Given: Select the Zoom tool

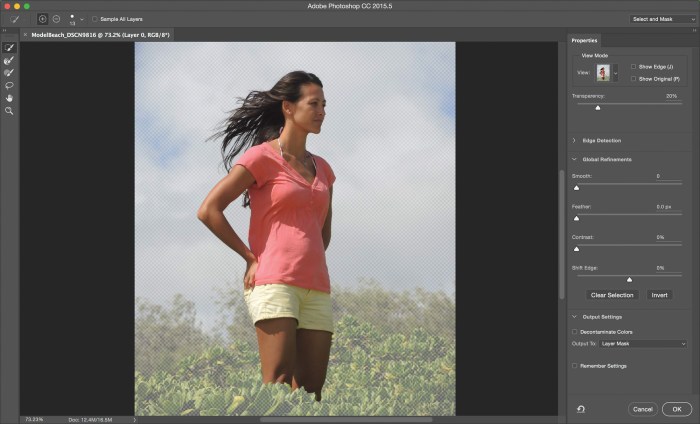Looking at the screenshot, I should [9, 111].
